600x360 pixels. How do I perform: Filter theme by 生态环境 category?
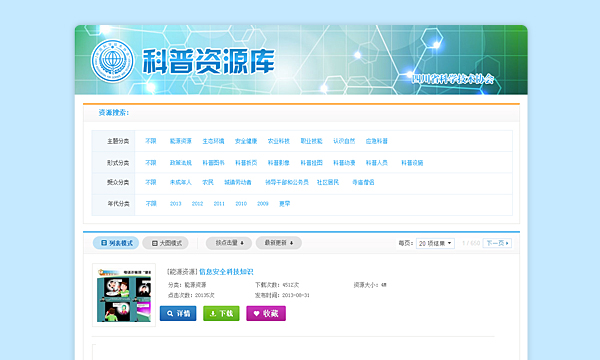213,141
